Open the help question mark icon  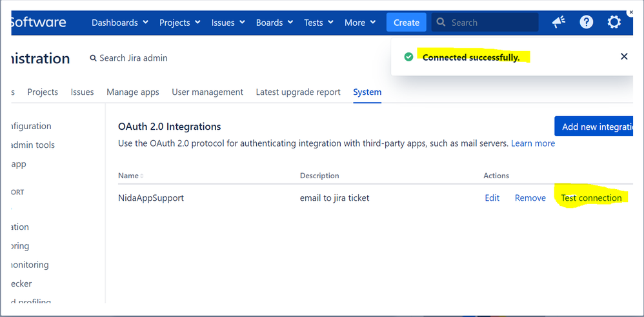(x=586, y=22)
